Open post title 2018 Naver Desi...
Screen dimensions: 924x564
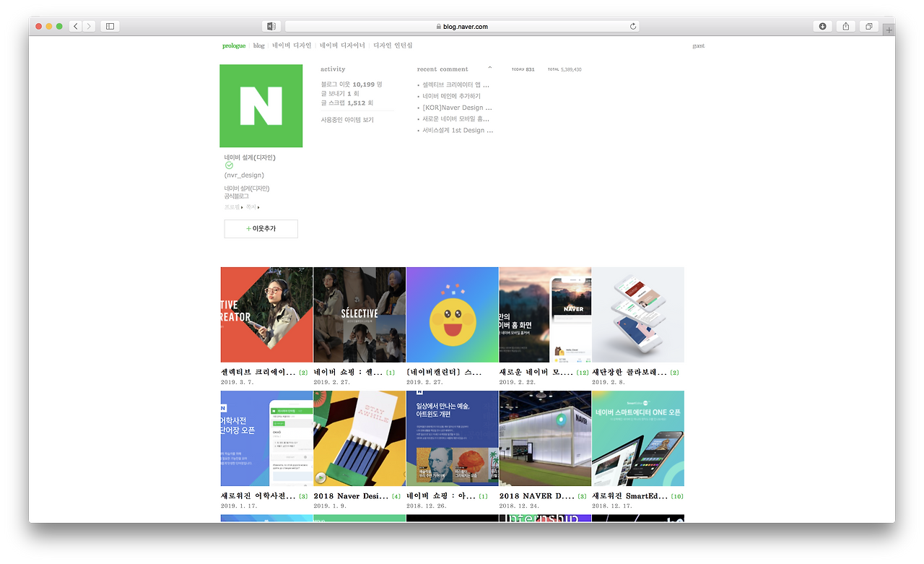352,496
